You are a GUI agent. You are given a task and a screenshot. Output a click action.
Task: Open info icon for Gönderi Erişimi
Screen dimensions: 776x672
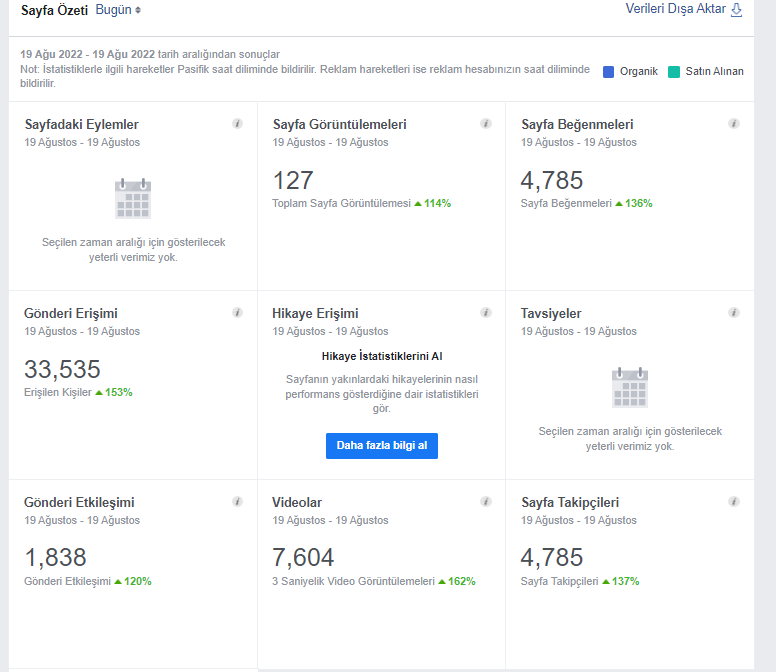[x=238, y=312]
